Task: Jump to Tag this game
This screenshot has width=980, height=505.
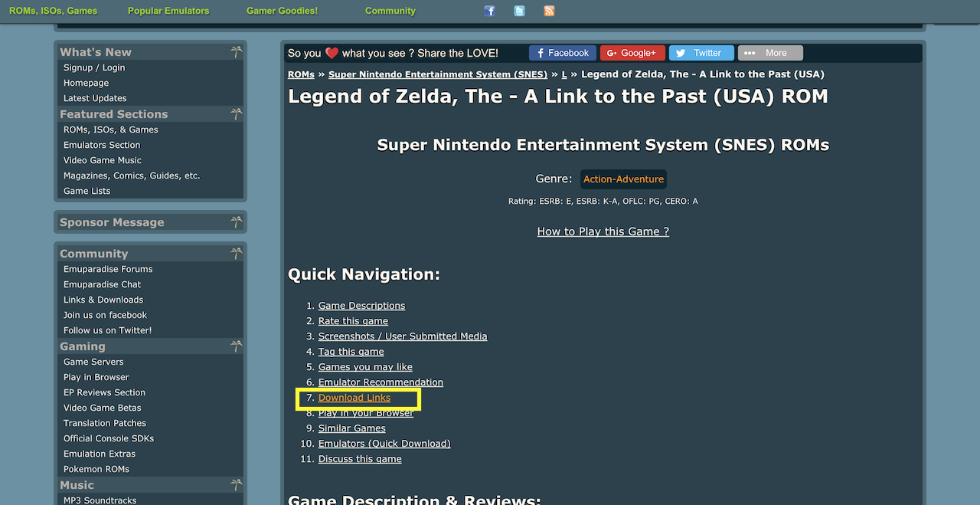Action: point(351,352)
